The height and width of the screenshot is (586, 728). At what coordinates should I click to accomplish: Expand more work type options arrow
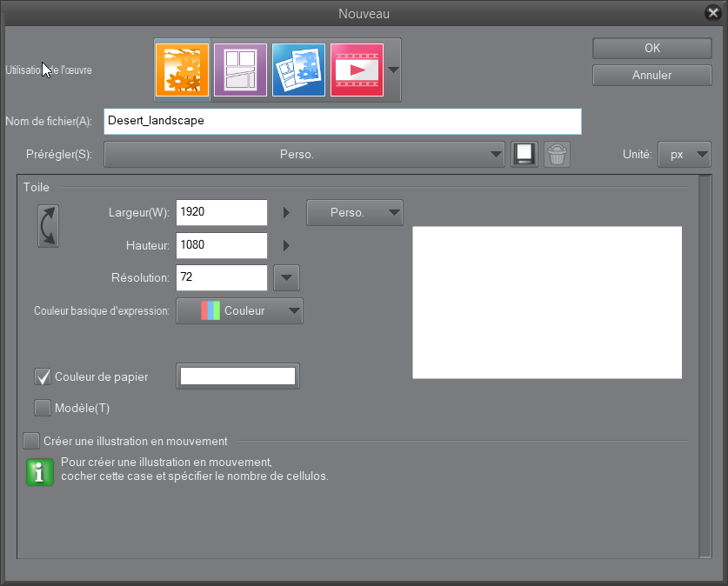tap(393, 70)
